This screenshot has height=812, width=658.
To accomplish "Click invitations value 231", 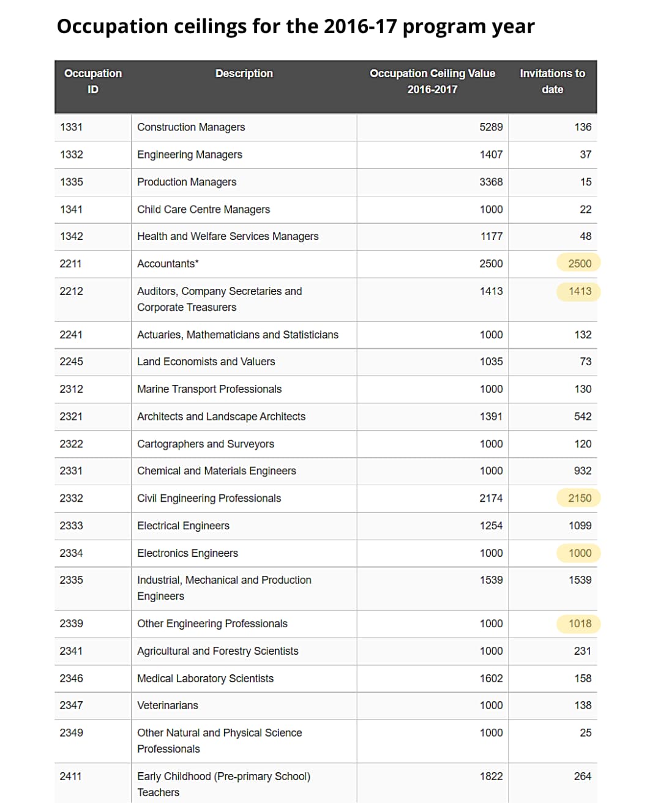I will (x=583, y=651).
